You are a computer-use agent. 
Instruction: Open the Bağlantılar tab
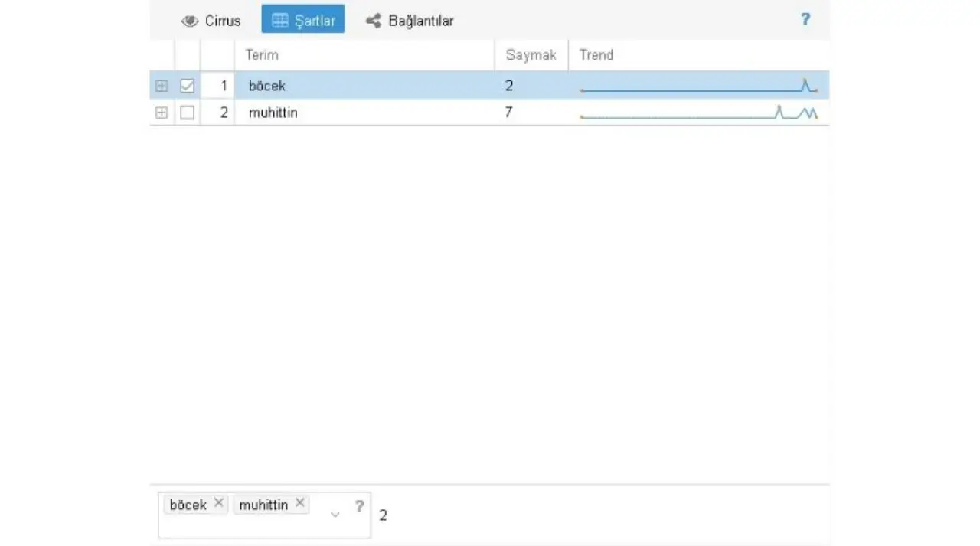(x=410, y=21)
